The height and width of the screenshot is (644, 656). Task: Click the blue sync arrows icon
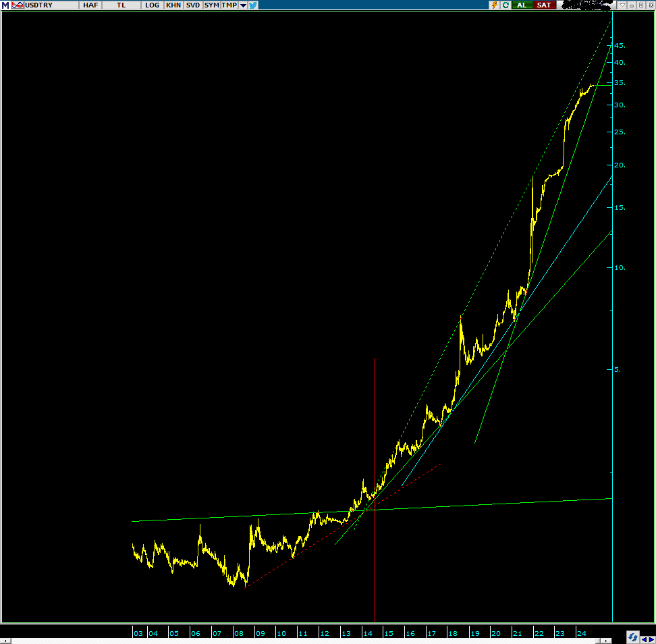pyautogui.click(x=632, y=637)
